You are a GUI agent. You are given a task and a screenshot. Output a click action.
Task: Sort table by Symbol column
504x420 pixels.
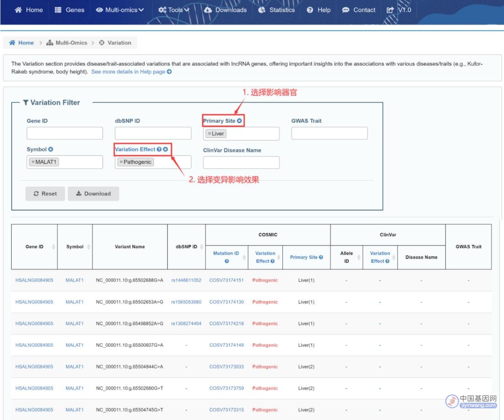coord(88,247)
